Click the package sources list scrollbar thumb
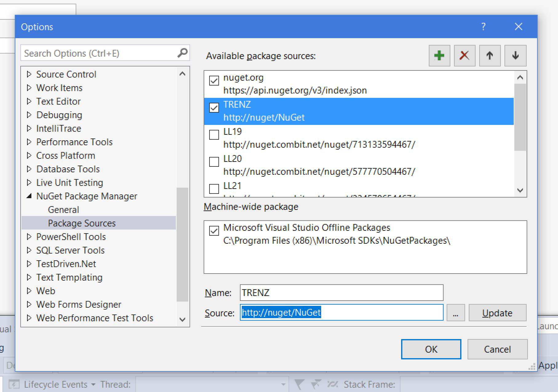Image resolution: width=558 pixels, height=392 pixels. click(520, 117)
